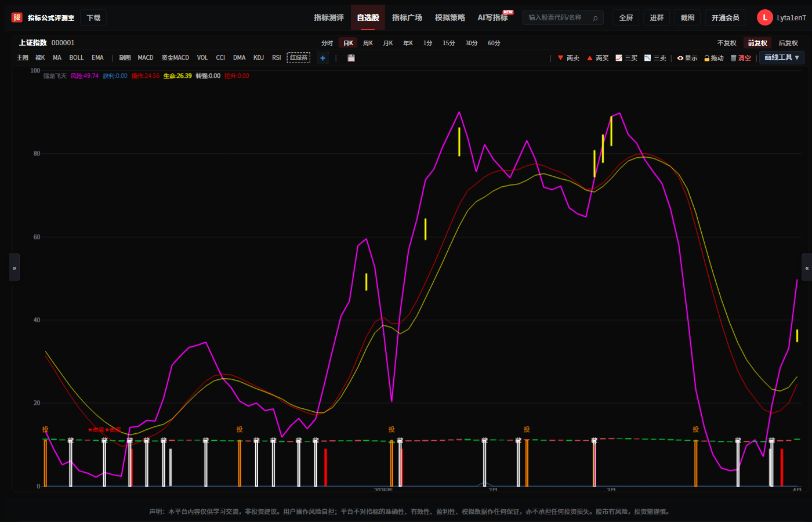The height and width of the screenshot is (522, 812).
Task: Toggle the 三买 chart marker
Action: tap(626, 58)
